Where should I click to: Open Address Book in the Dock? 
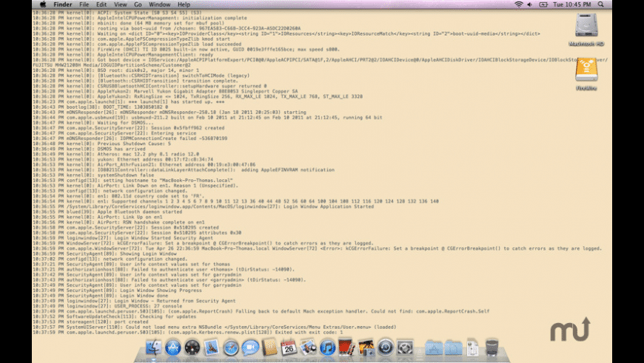click(270, 347)
